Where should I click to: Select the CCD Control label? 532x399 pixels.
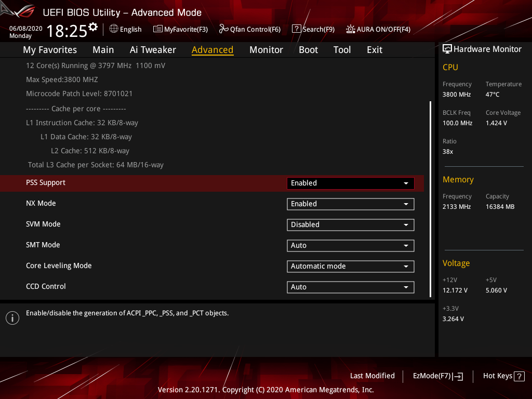[46, 286]
